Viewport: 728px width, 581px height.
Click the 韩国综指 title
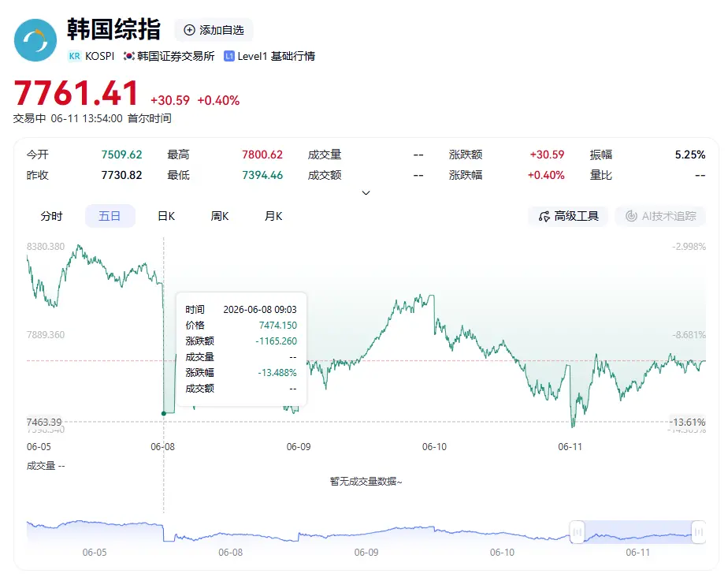click(x=114, y=29)
